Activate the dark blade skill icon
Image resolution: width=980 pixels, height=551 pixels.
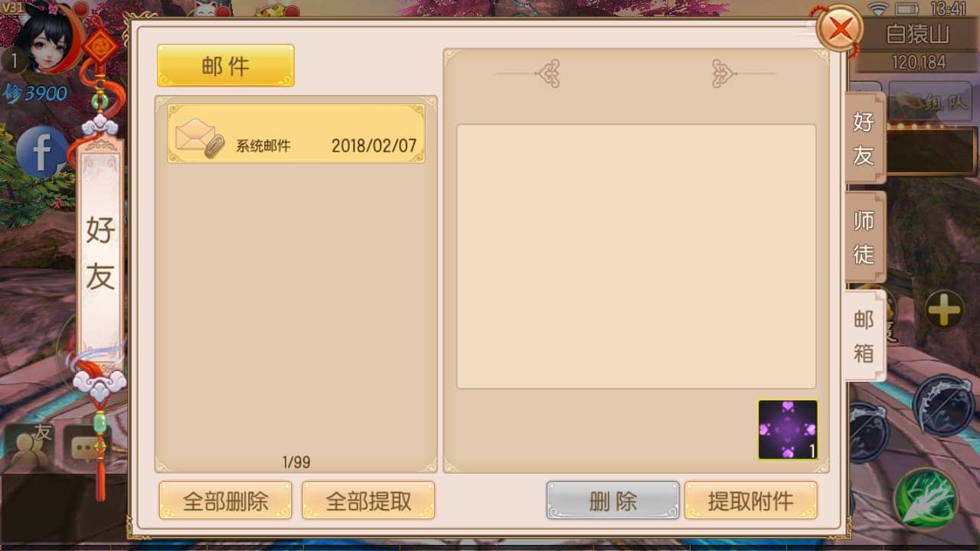(x=943, y=406)
